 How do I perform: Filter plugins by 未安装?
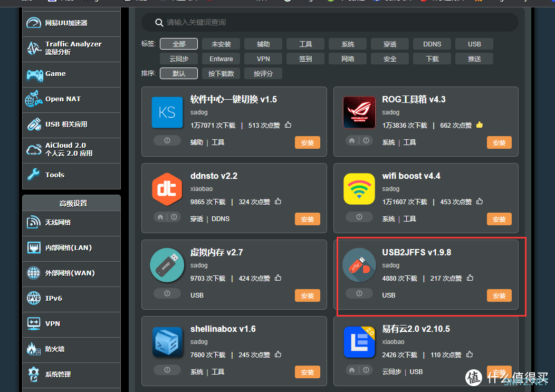[x=221, y=44]
